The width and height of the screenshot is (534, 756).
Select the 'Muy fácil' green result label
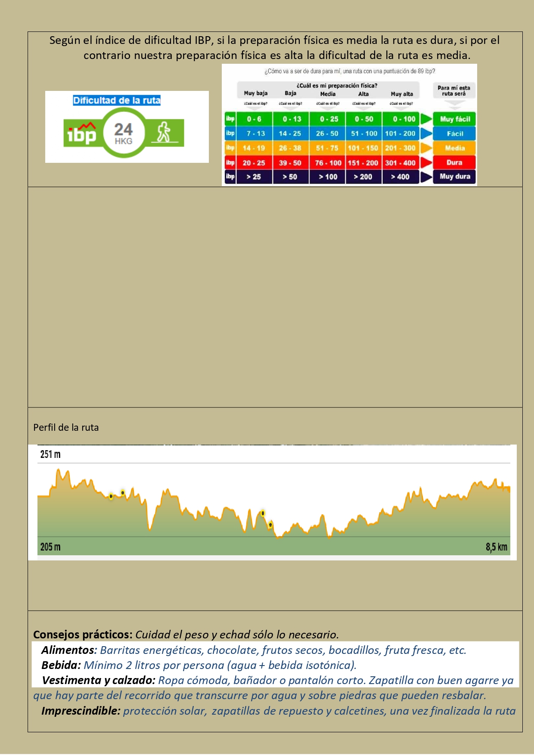click(x=455, y=119)
